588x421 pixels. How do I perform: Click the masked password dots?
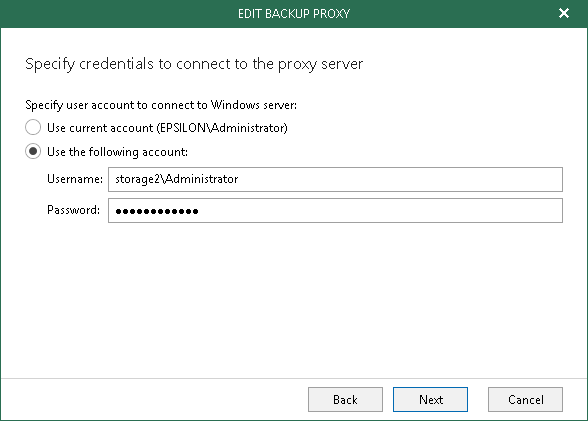tap(157, 211)
